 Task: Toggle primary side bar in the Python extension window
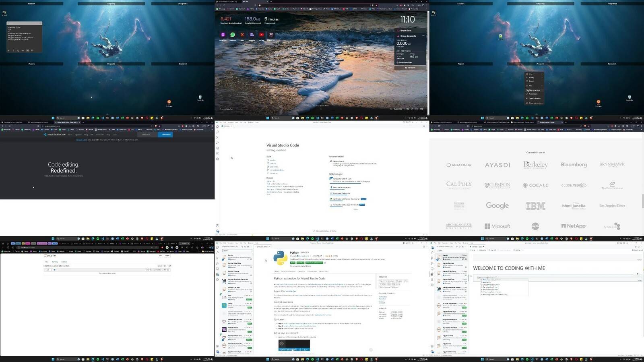click(x=404, y=243)
